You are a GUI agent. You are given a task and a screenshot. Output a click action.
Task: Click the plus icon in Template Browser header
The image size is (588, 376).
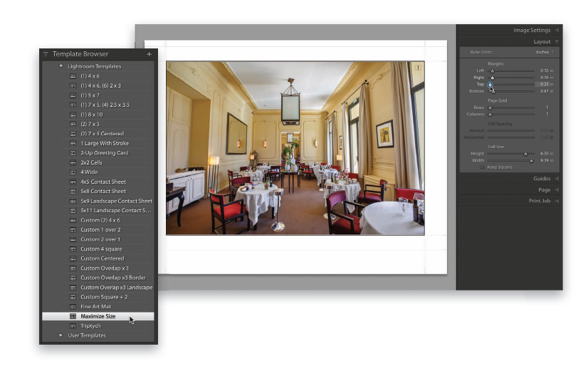(x=149, y=54)
